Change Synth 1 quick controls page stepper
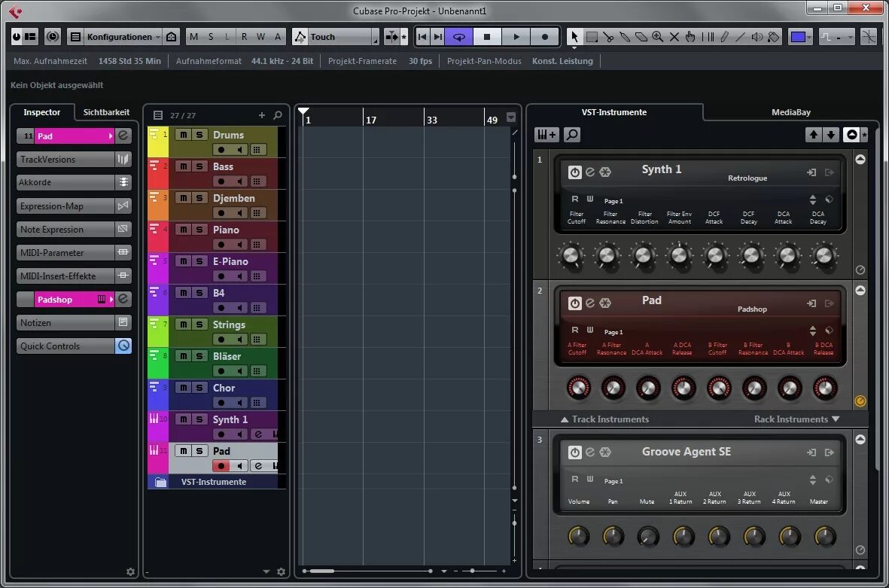The width and height of the screenshot is (889, 588). point(813,200)
